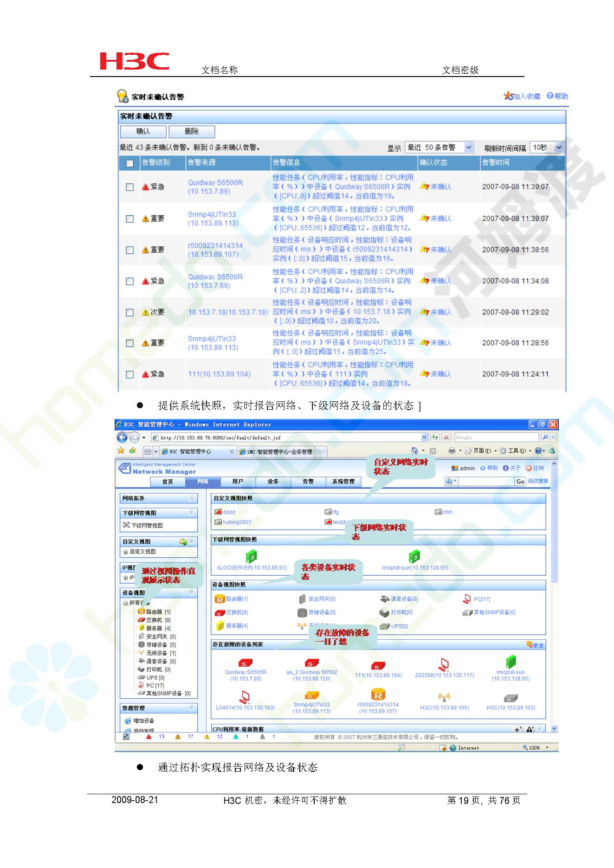614x868 pixels.
Task: Open wireless device H3C(10.153.89.105) icon
Action: [x=444, y=697]
